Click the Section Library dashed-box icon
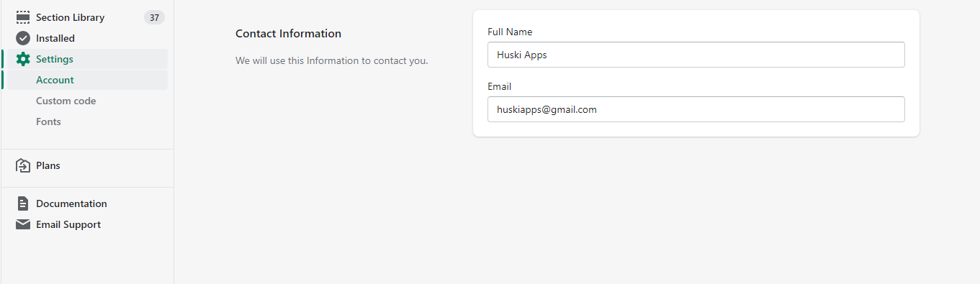 click(x=23, y=17)
